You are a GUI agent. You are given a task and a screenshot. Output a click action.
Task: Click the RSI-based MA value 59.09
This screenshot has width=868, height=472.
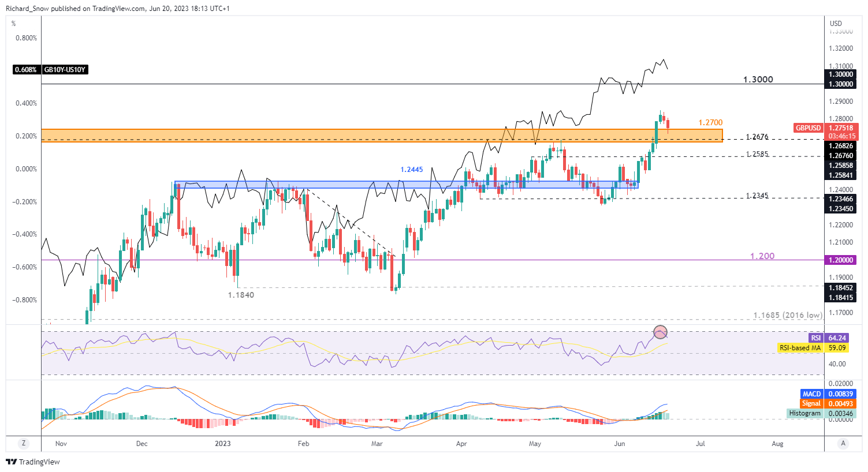point(837,348)
